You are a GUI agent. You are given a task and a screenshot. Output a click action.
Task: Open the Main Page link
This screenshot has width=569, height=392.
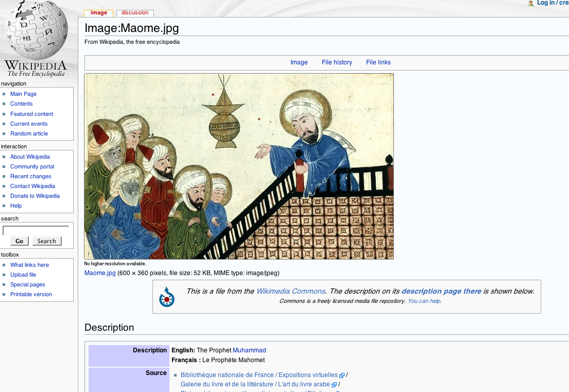23,94
